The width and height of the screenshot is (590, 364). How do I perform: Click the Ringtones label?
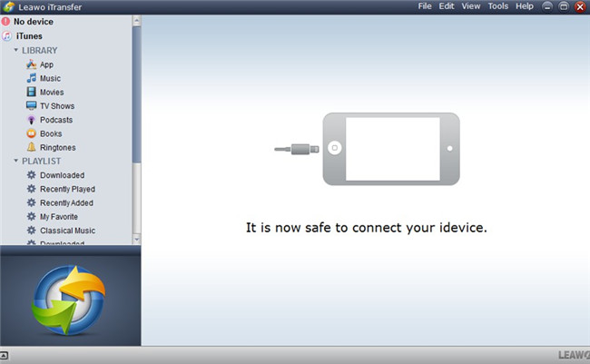pos(57,148)
